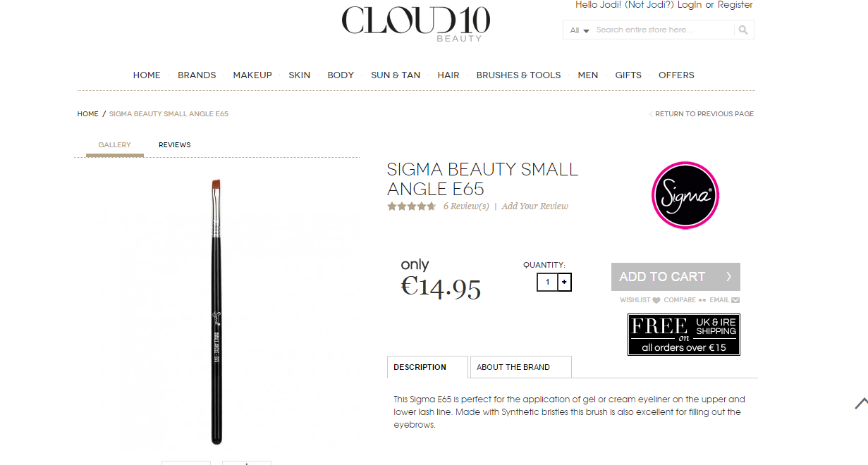This screenshot has height=465, width=868.
Task: Open the All category search dropdown
Action: (x=580, y=30)
